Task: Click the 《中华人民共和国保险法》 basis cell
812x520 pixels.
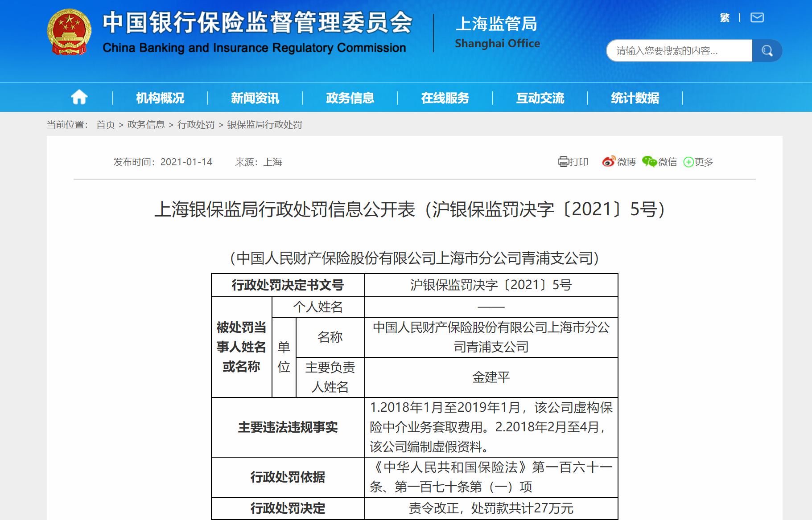Action: [491, 477]
